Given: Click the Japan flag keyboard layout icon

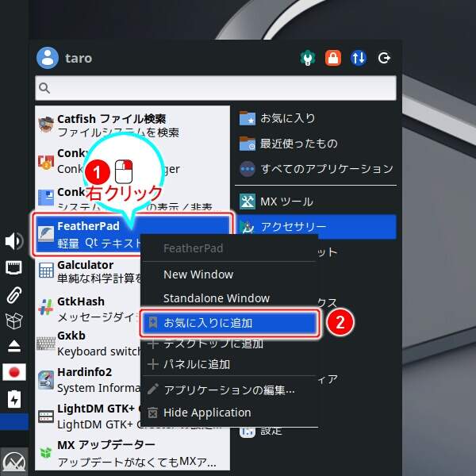Looking at the screenshot, I should coord(14,372).
